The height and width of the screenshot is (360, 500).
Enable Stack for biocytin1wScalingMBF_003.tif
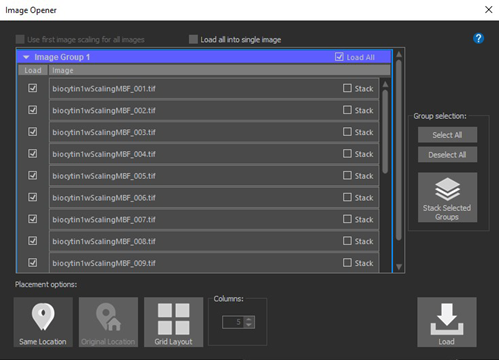coord(347,132)
